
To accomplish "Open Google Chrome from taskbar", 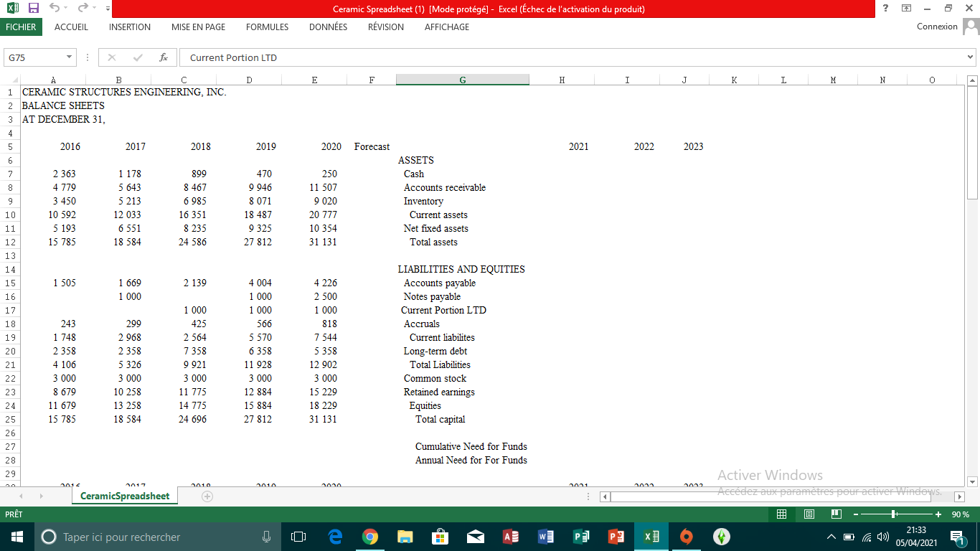I will pyautogui.click(x=370, y=537).
